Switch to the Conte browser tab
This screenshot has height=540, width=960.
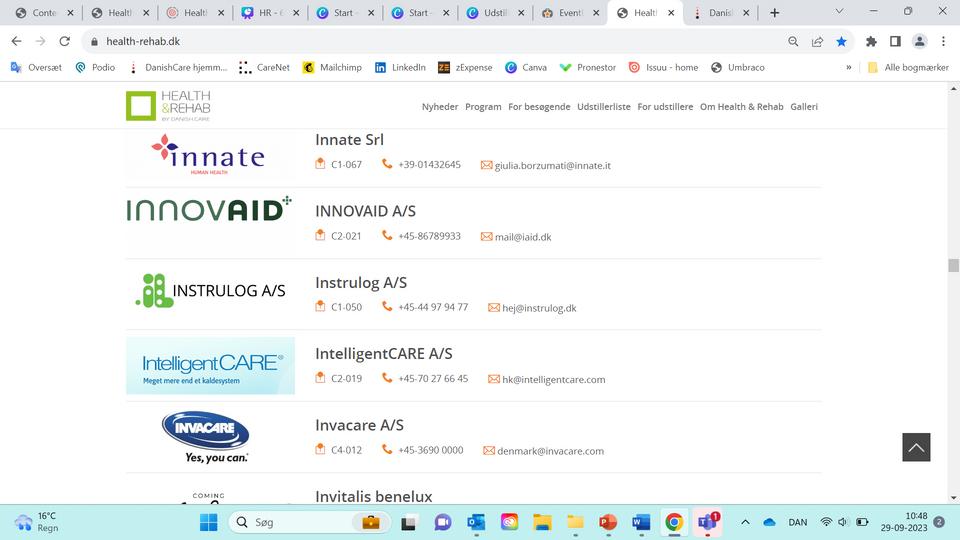[44, 13]
